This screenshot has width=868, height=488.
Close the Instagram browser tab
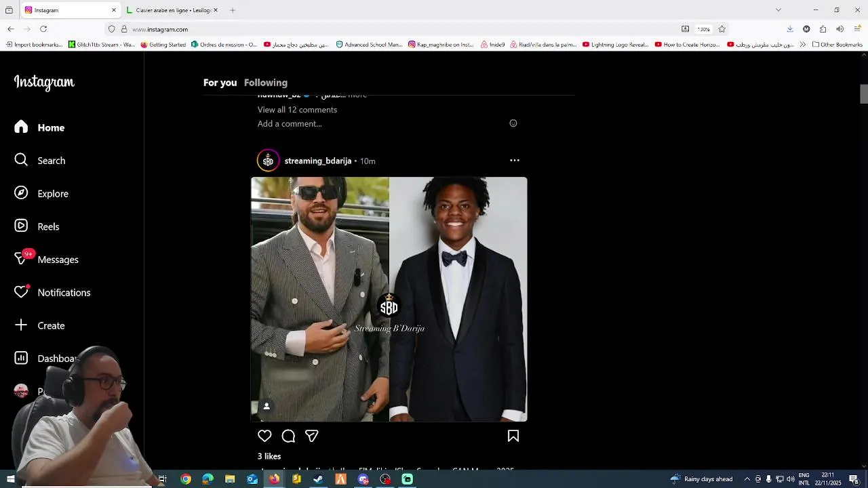tap(113, 10)
